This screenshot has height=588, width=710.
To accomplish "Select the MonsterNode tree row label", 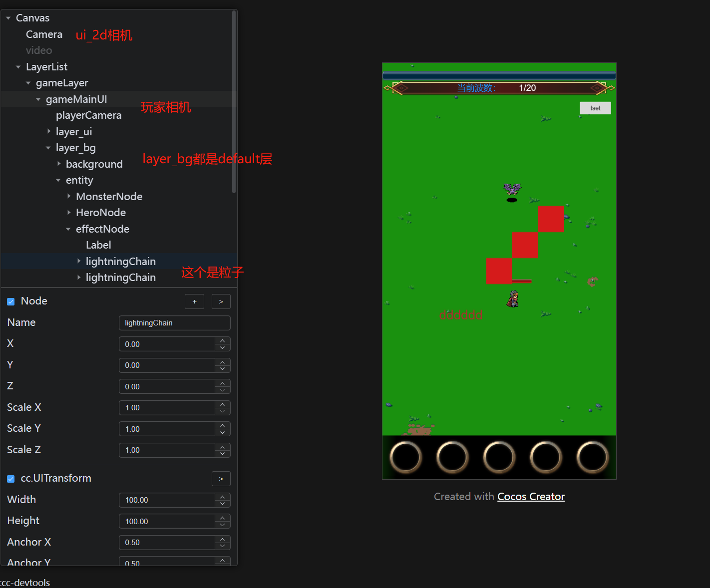I will [x=109, y=197].
